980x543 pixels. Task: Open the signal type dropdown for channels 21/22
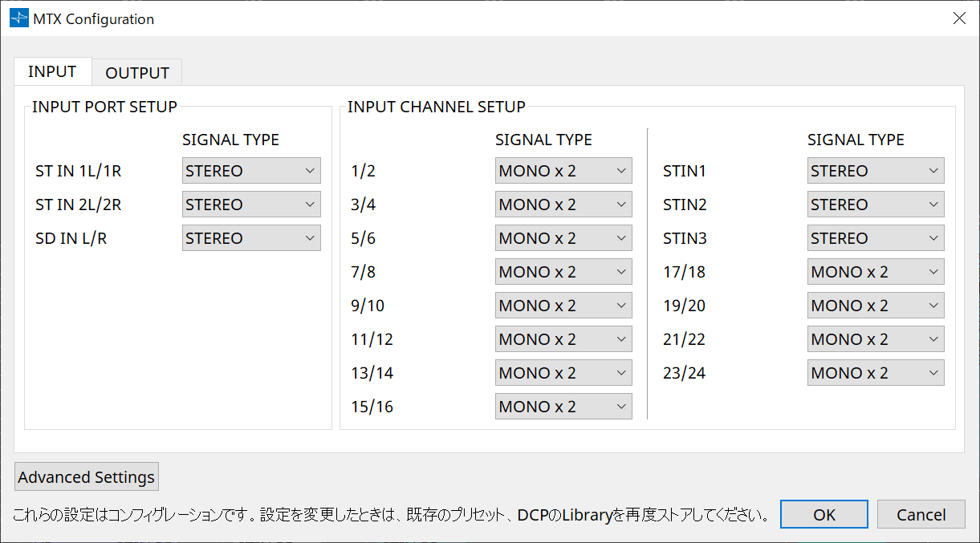875,338
